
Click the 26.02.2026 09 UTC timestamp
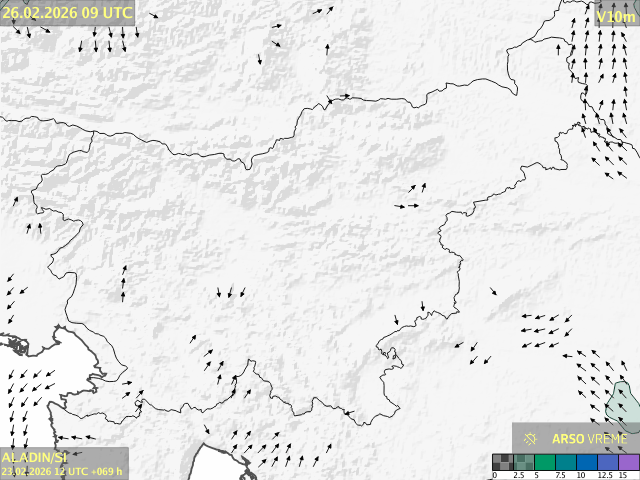(x=67, y=13)
